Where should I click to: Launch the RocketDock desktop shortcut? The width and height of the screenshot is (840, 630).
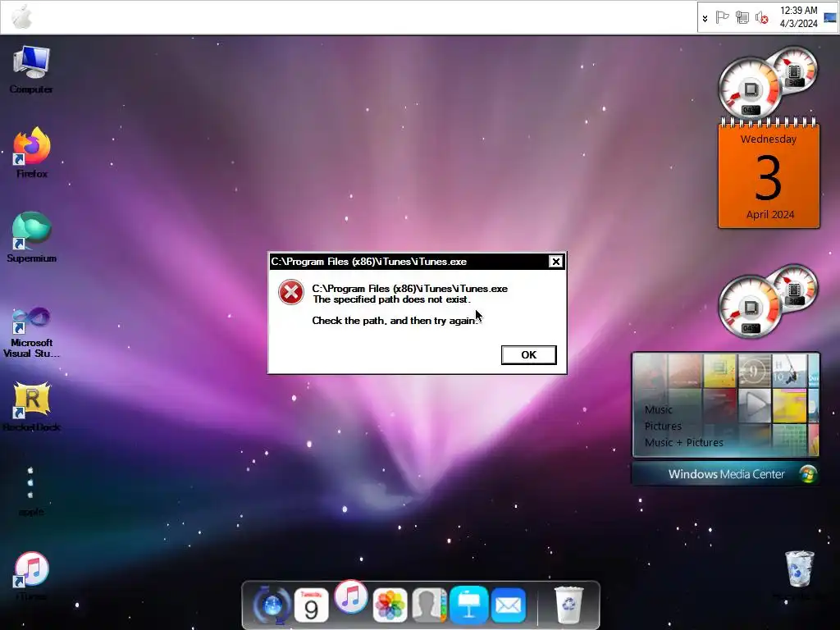[32, 407]
